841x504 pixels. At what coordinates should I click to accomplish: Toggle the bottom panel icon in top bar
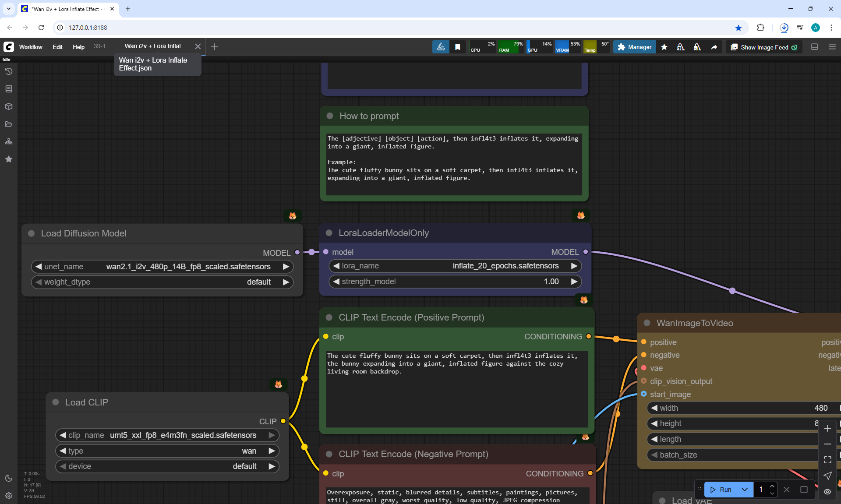815,47
